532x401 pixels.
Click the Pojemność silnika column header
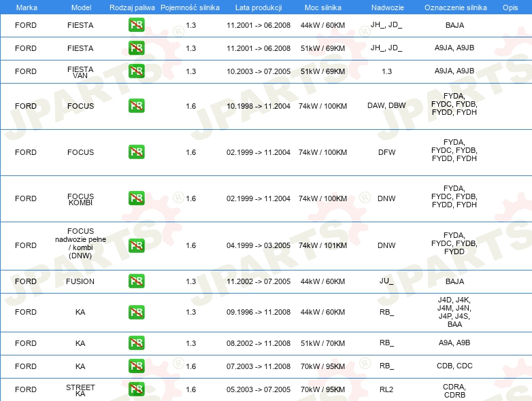[x=190, y=7]
